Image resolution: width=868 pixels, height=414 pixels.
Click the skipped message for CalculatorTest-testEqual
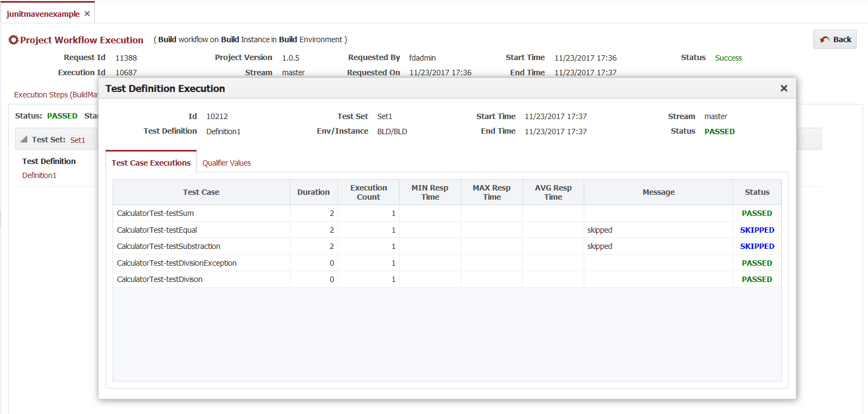click(600, 230)
